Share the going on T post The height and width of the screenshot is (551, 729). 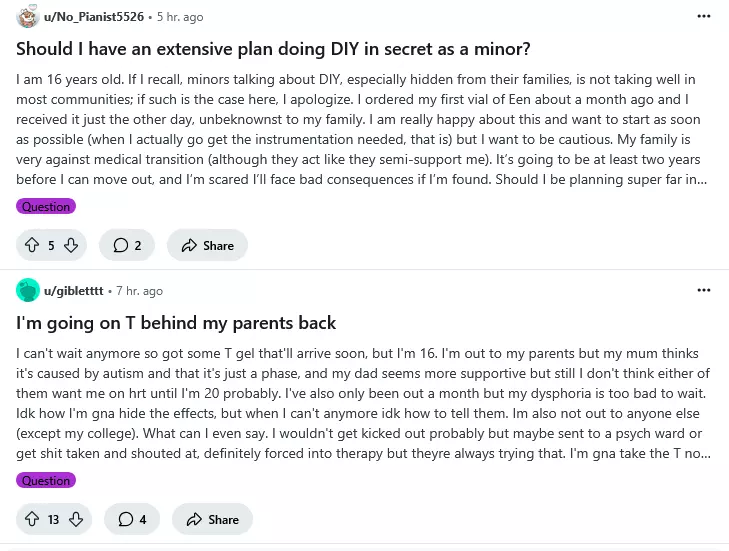[212, 519]
